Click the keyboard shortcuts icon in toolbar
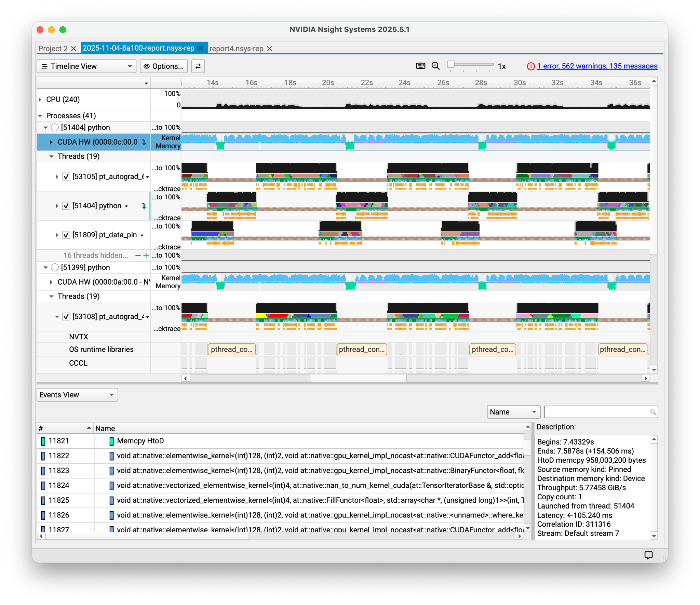The height and width of the screenshot is (605, 700). click(420, 66)
